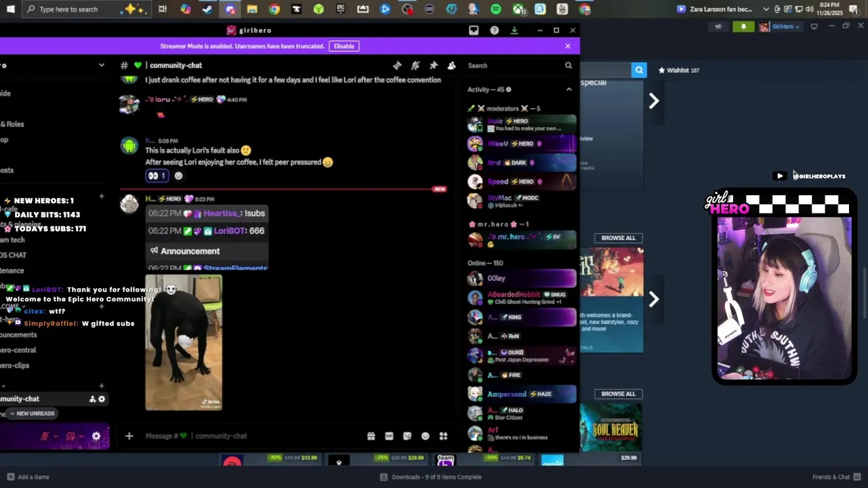Open moderator MikeV in member list
This screenshot has width=868, height=488.
pyautogui.click(x=521, y=144)
